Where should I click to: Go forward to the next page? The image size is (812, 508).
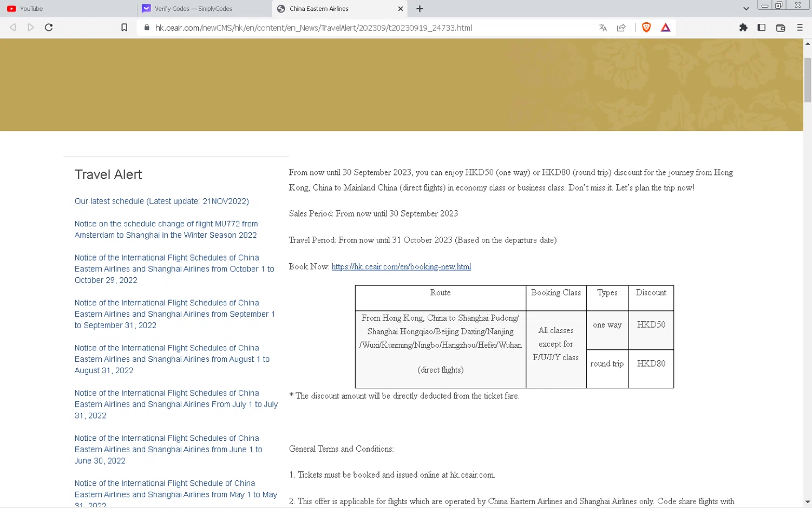coord(31,28)
